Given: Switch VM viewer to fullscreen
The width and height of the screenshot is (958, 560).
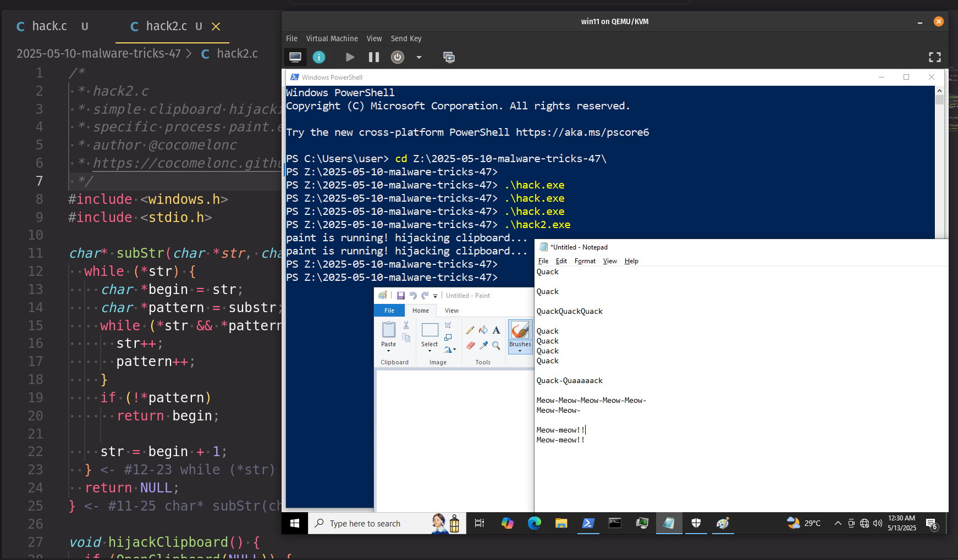Looking at the screenshot, I should coord(935,57).
